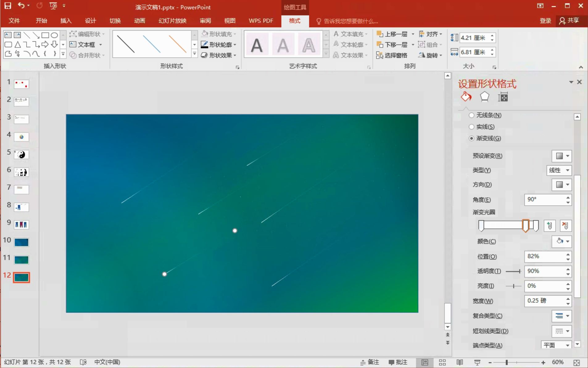Remove the selected gradient stop
The image size is (588, 368).
(x=565, y=226)
